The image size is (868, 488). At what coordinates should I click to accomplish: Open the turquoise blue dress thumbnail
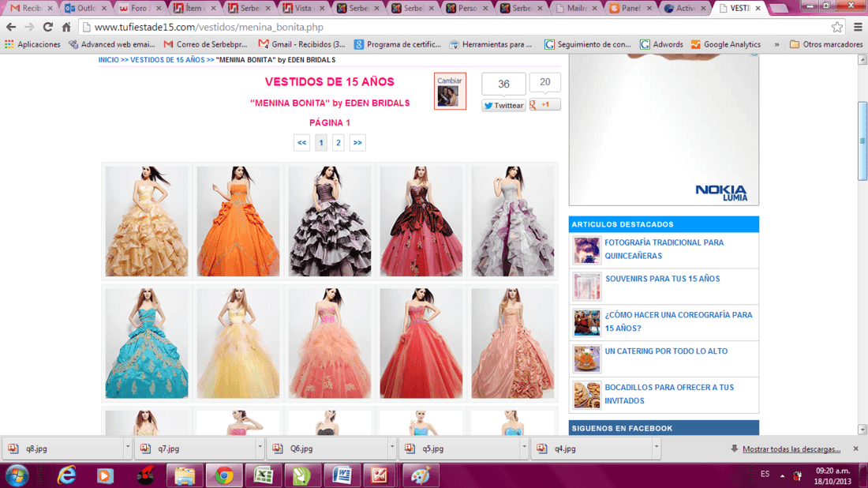(147, 343)
